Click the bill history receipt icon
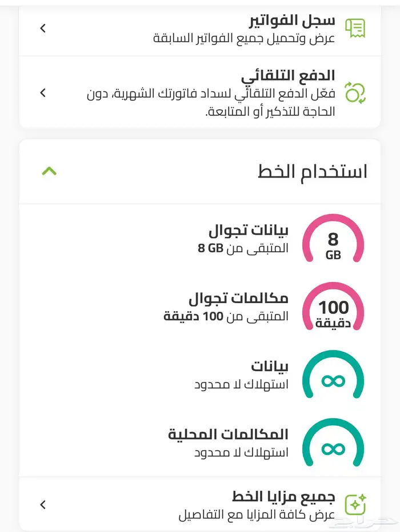 355,28
